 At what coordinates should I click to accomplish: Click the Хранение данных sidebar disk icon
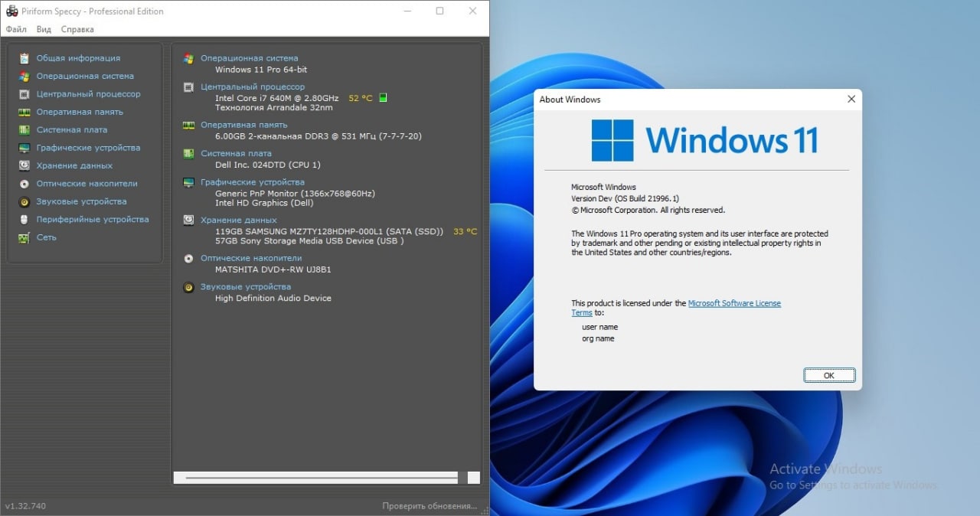pos(24,165)
